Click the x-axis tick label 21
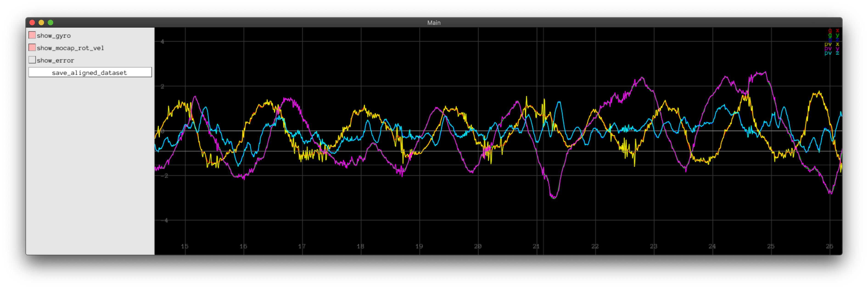 point(536,246)
